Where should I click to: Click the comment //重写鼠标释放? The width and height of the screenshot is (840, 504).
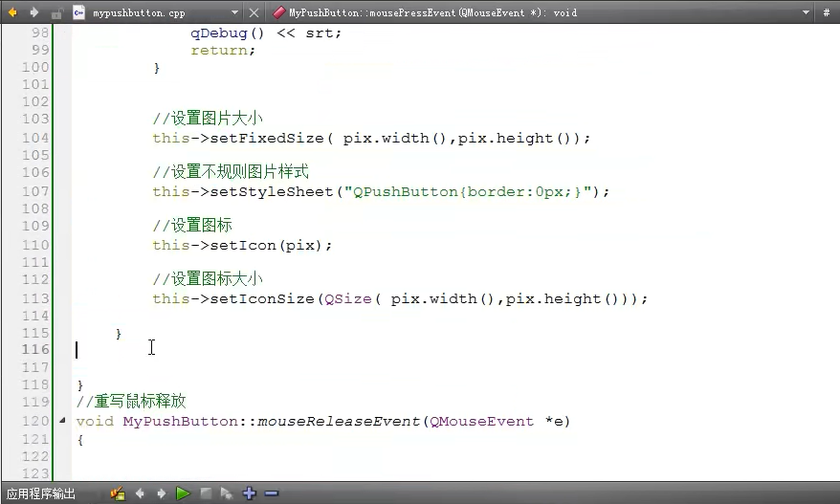(131, 401)
